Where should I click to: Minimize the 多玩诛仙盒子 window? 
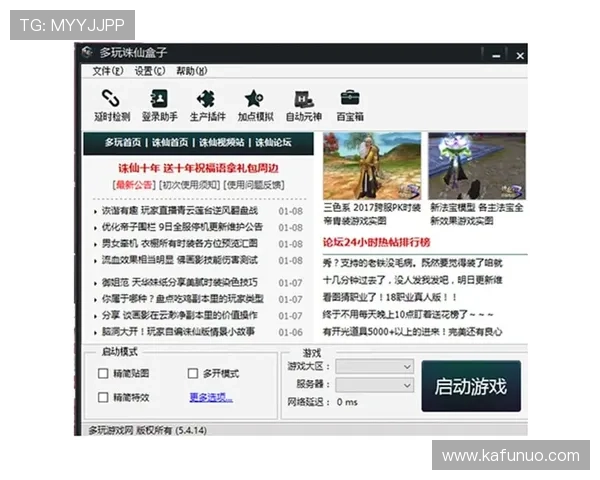pos(496,56)
